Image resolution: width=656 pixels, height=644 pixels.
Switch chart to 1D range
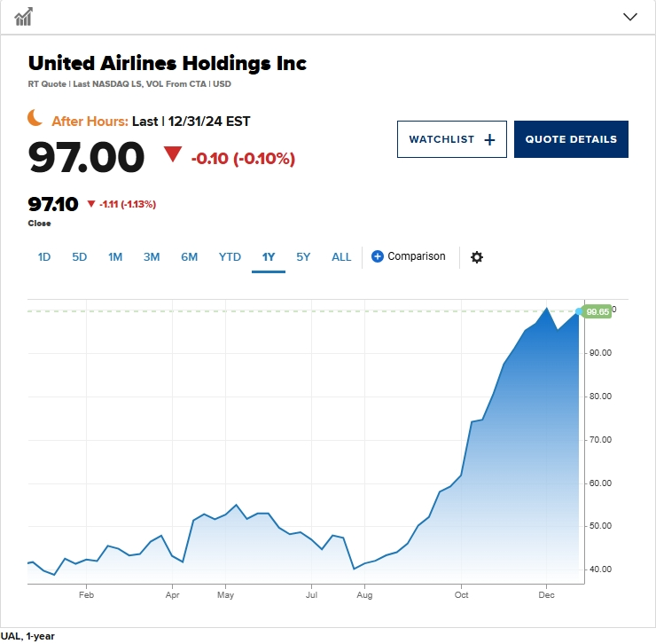click(44, 257)
